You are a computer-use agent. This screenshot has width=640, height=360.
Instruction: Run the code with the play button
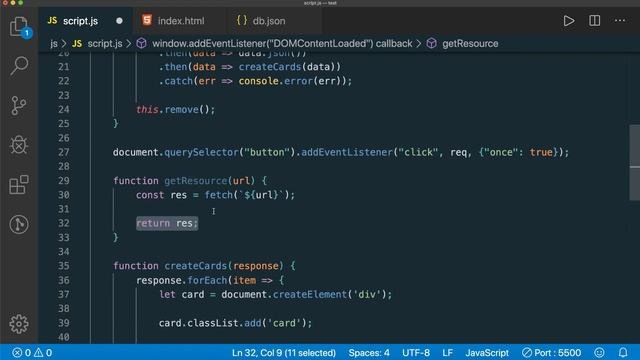click(569, 21)
